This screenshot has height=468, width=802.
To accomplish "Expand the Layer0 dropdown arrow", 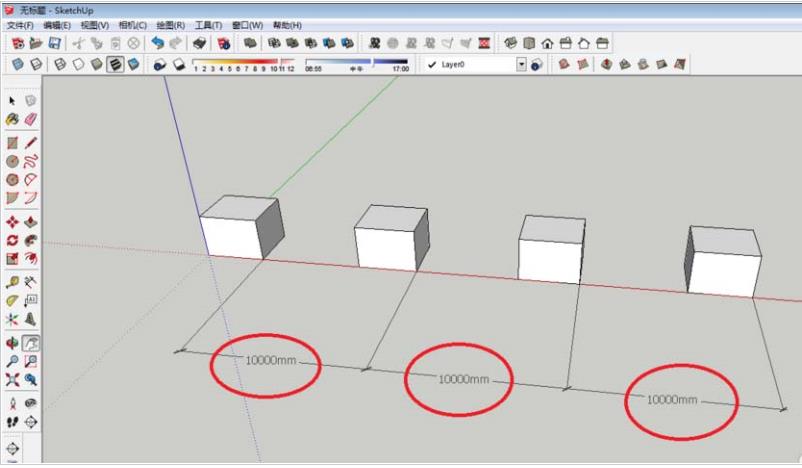I will pyautogui.click(x=521, y=64).
